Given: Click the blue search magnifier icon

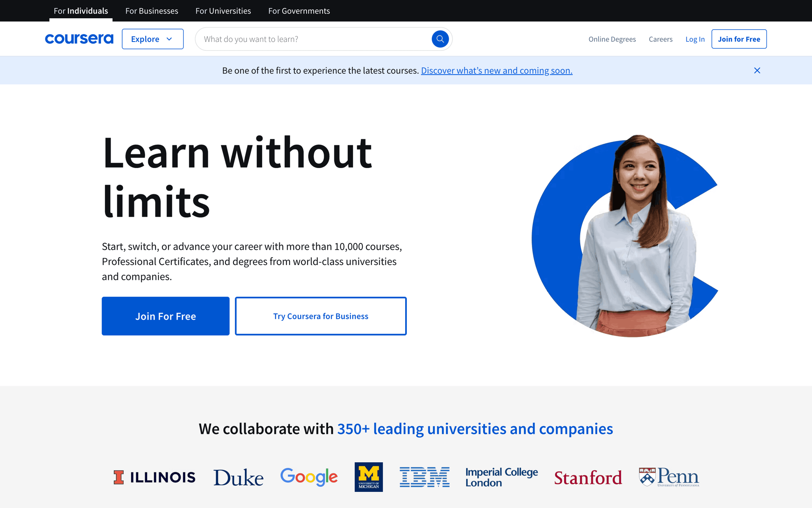Looking at the screenshot, I should pos(440,39).
